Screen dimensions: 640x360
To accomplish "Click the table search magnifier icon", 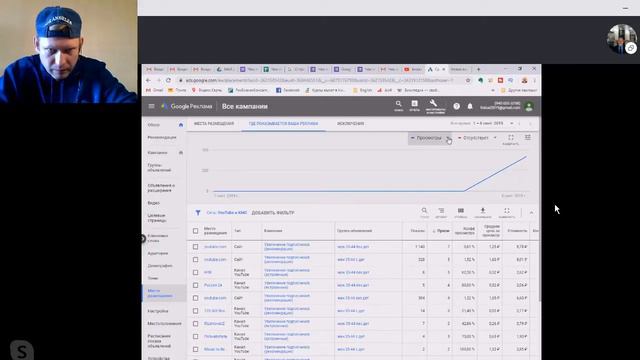I will point(424,212).
